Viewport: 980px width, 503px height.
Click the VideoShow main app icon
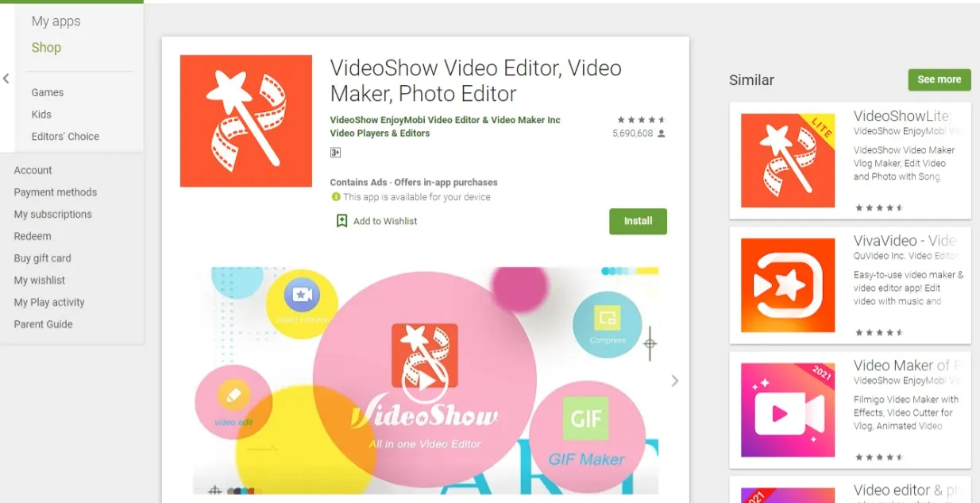tap(245, 121)
